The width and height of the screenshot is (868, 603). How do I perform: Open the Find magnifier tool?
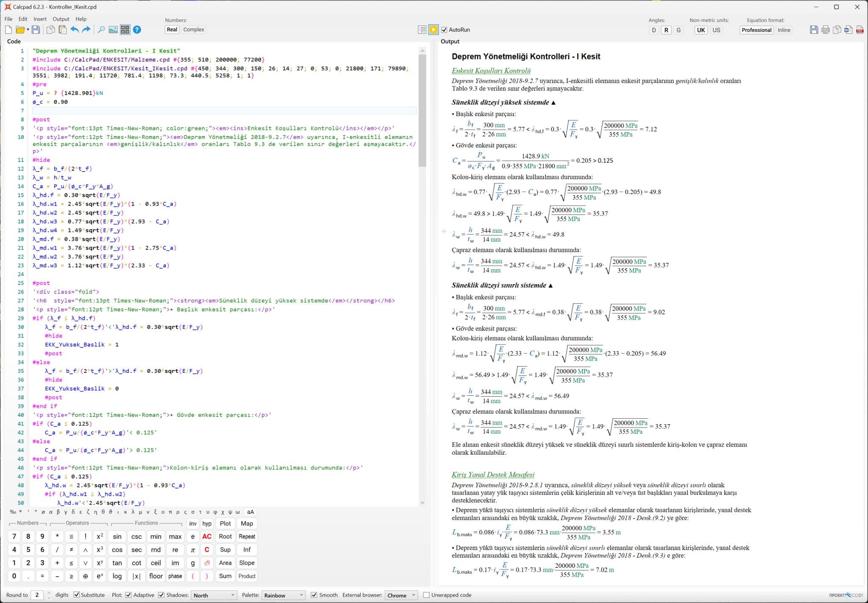[101, 30]
